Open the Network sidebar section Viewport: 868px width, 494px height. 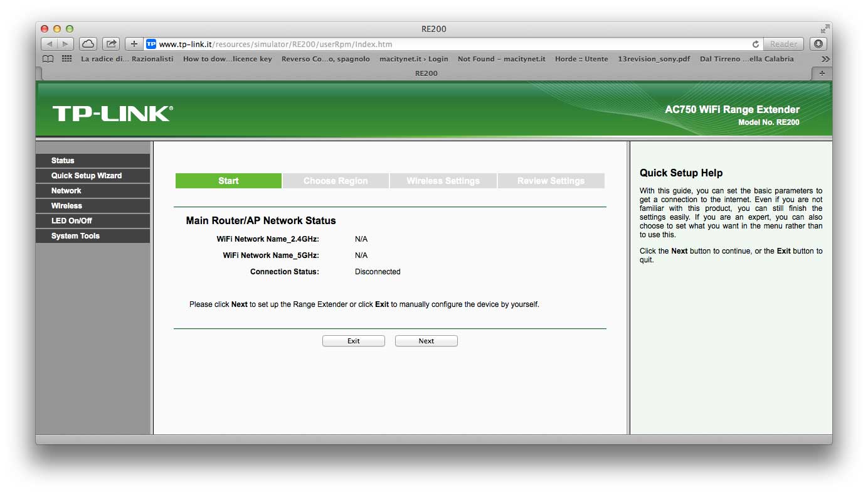93,191
